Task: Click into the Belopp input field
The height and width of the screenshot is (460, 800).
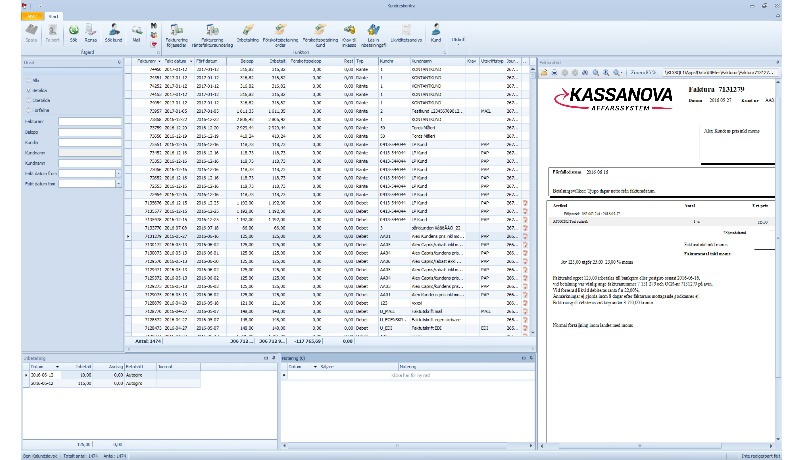Action: tap(90, 132)
